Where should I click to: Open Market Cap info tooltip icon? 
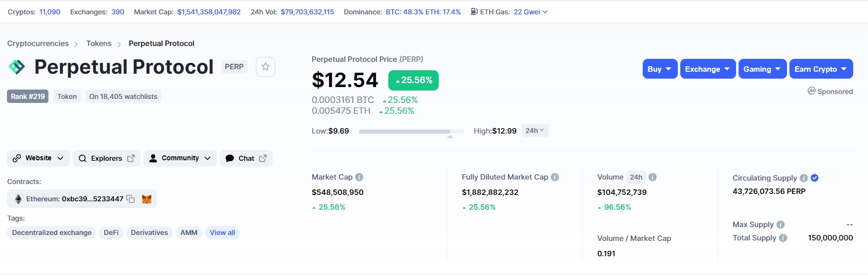(x=359, y=177)
